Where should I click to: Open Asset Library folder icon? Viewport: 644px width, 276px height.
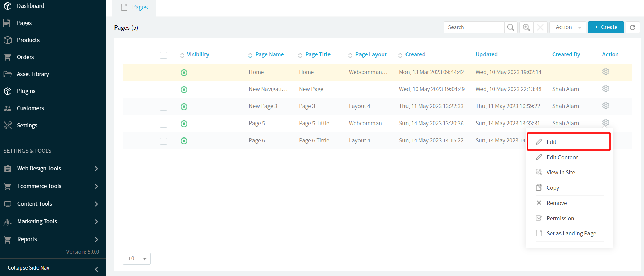7,74
